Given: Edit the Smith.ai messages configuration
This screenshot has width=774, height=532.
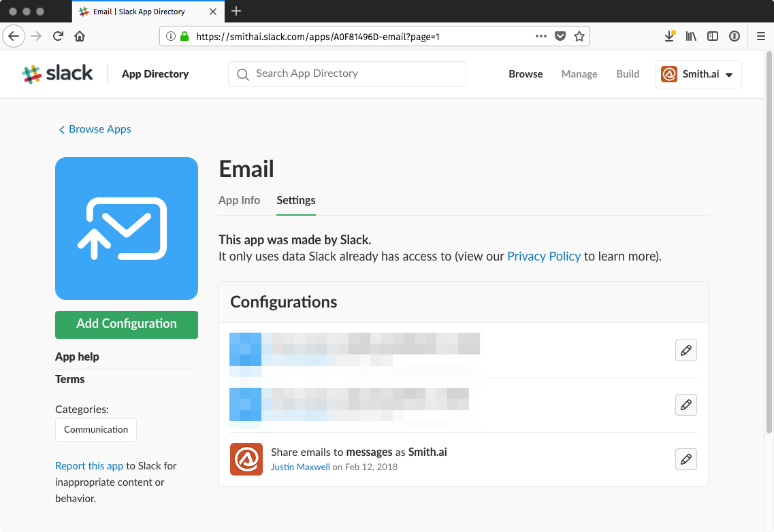Looking at the screenshot, I should point(686,459).
